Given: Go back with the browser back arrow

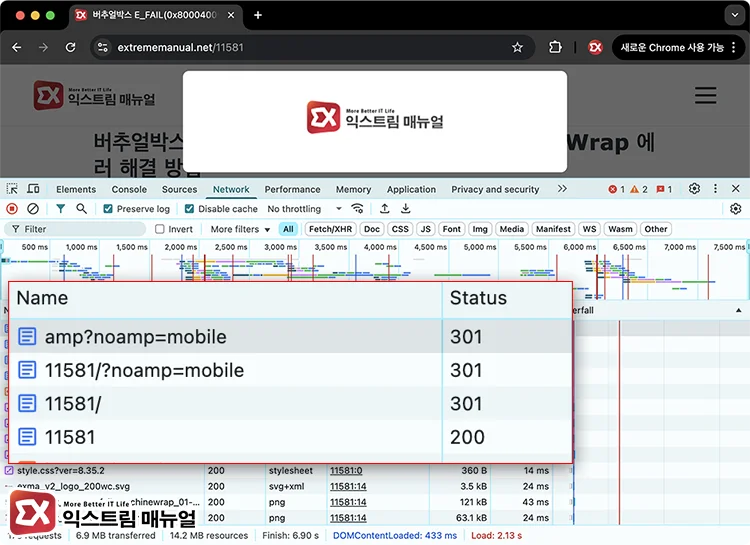Looking at the screenshot, I should click(x=17, y=47).
